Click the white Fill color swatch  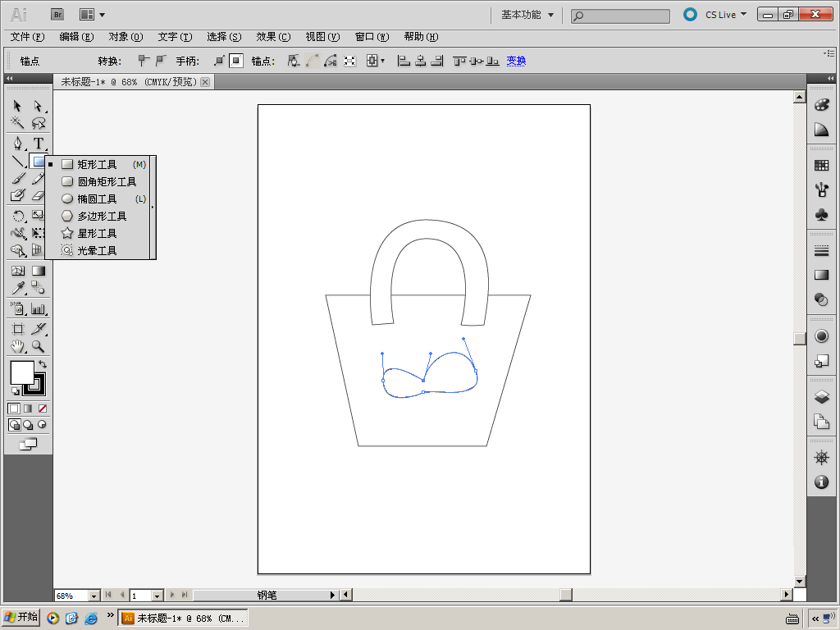pos(22,372)
